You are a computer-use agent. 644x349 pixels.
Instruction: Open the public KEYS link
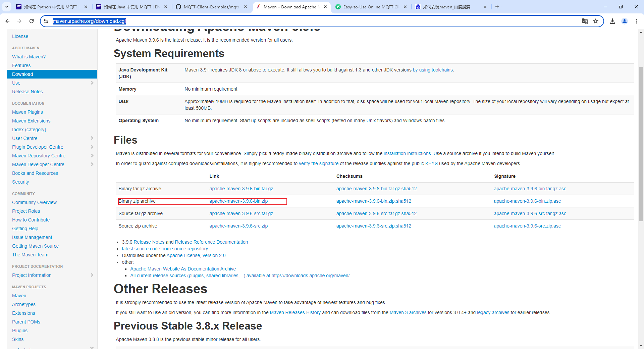point(431,163)
